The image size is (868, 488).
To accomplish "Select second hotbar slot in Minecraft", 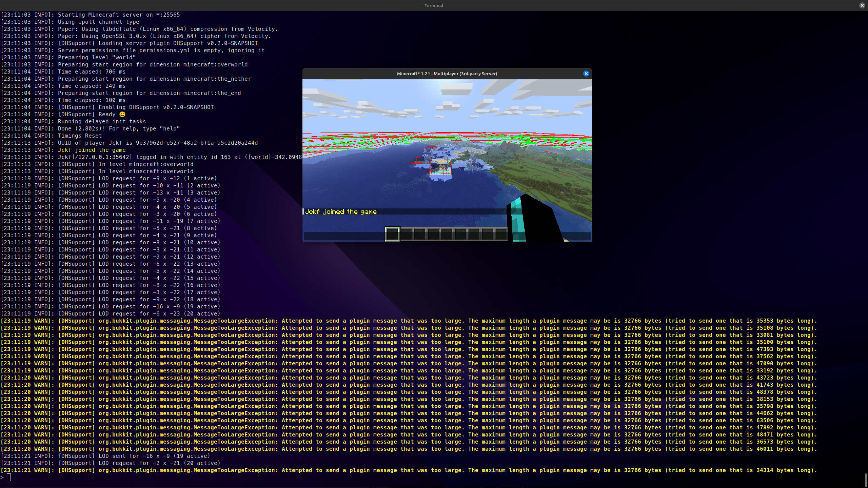I will click(x=406, y=234).
